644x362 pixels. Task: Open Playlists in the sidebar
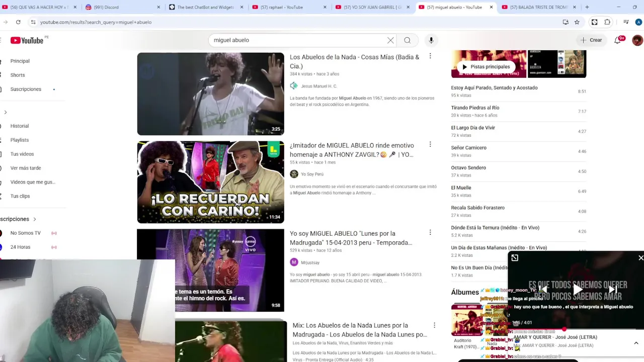[x=20, y=140]
